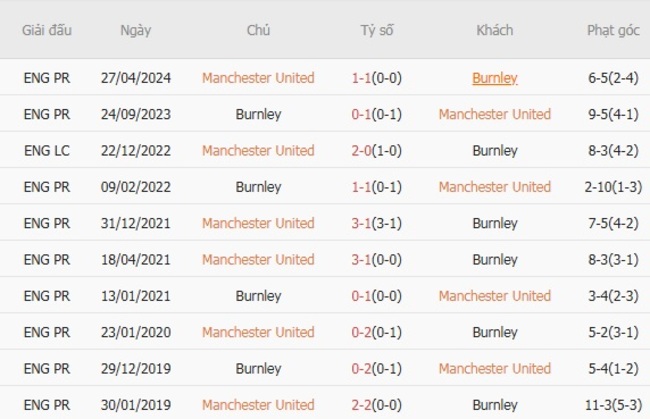Click the Ngày column header

click(x=135, y=30)
